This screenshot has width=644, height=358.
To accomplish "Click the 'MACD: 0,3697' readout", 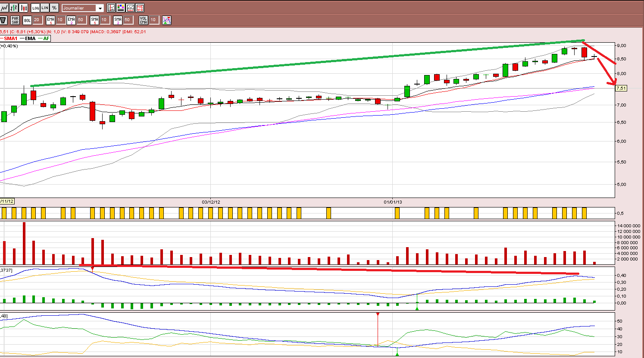I will click(x=106, y=32).
